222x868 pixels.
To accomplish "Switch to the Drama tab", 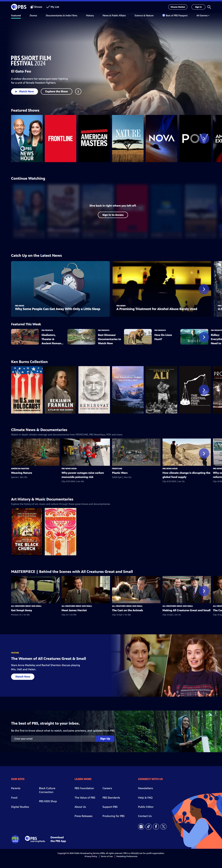I will pos(33,15).
